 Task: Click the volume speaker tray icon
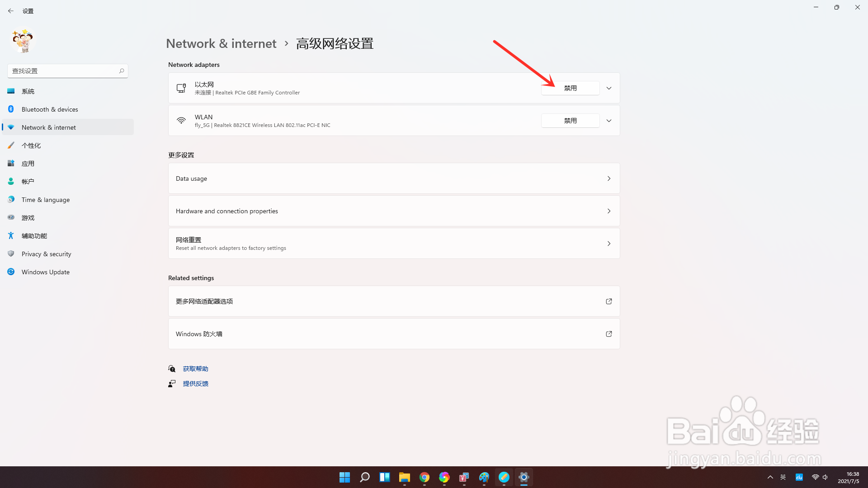click(x=826, y=477)
